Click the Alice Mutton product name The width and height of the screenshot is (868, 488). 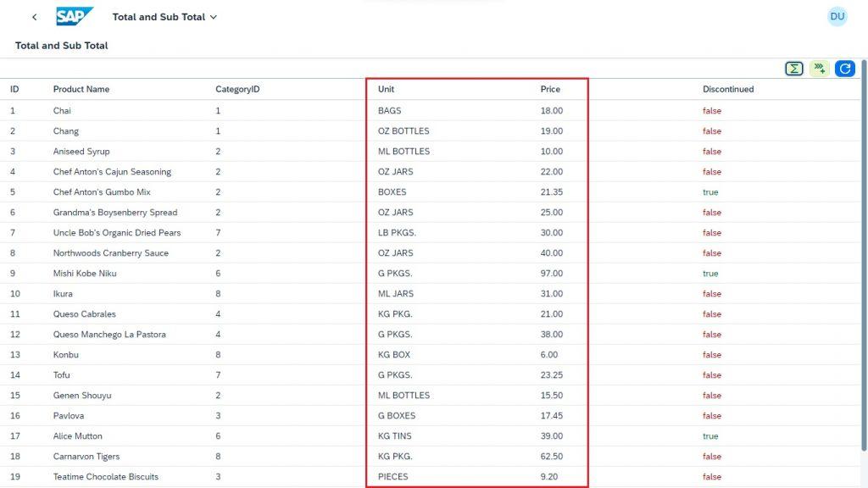(x=77, y=436)
